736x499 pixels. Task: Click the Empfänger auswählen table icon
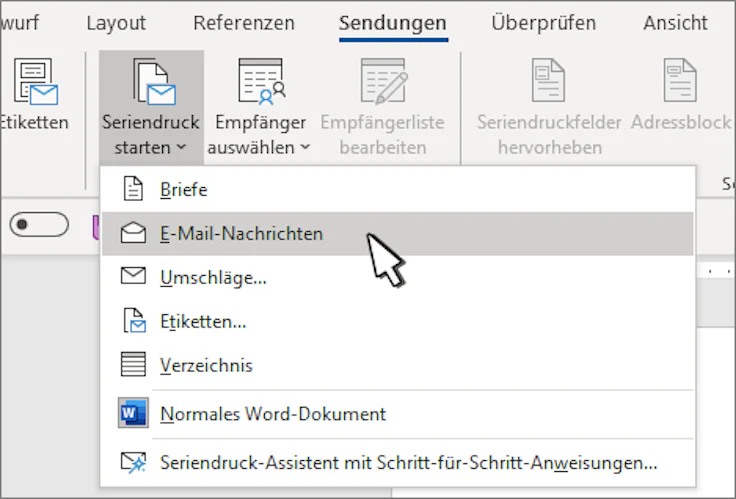point(261,81)
